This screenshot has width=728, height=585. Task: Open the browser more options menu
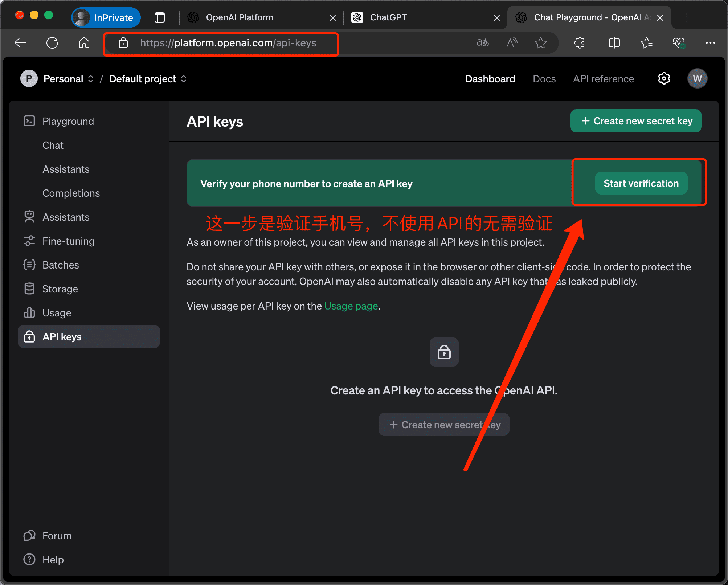coord(710,43)
